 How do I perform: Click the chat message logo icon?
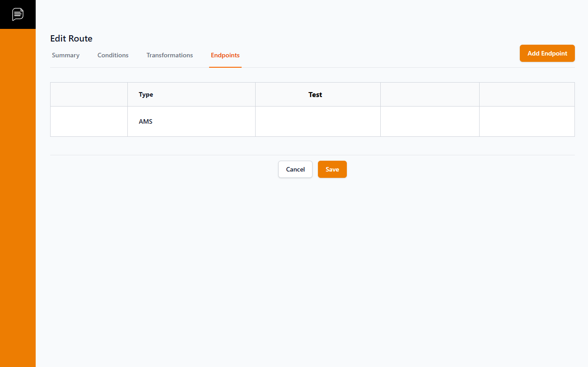click(x=18, y=14)
